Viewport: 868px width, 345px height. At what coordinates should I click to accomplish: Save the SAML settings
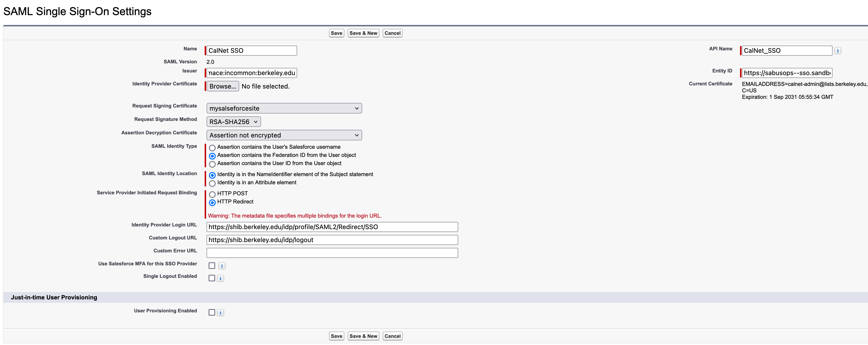336,33
